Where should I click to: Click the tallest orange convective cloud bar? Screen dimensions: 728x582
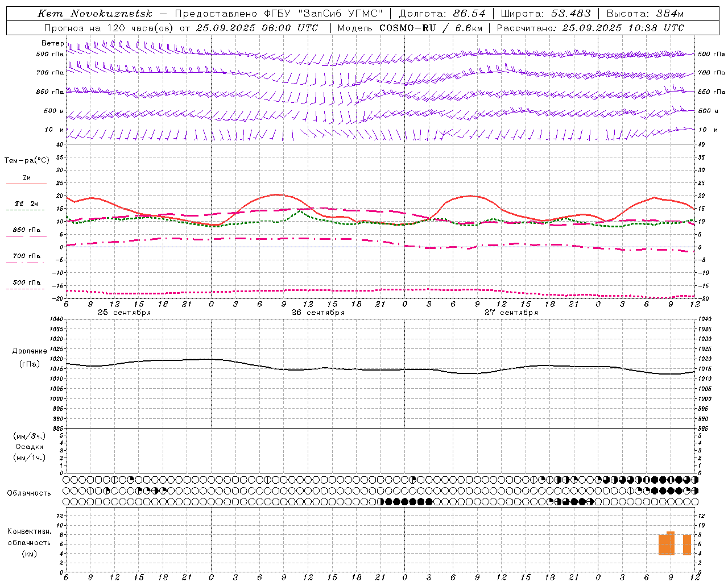click(671, 543)
